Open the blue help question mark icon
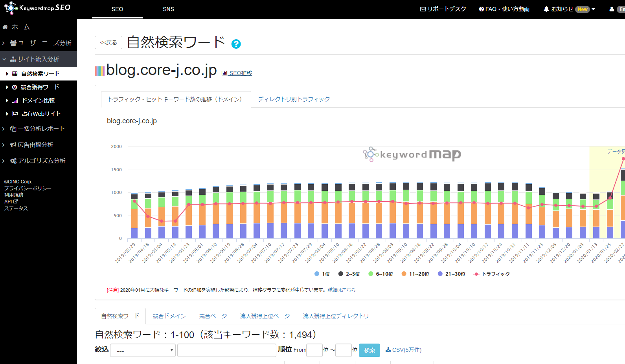 coord(236,44)
